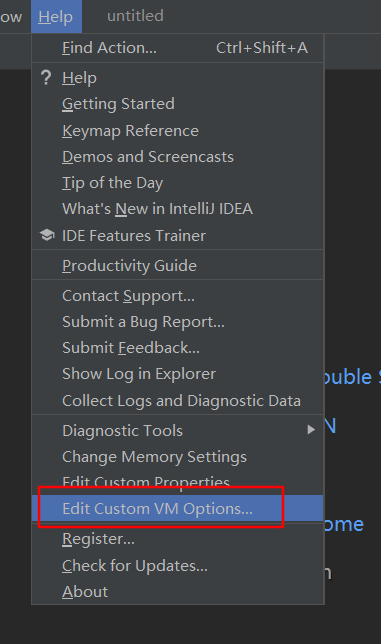381x644 pixels.
Task: Expand the Diagnostic Tools submenu arrow
Action: click(x=311, y=430)
